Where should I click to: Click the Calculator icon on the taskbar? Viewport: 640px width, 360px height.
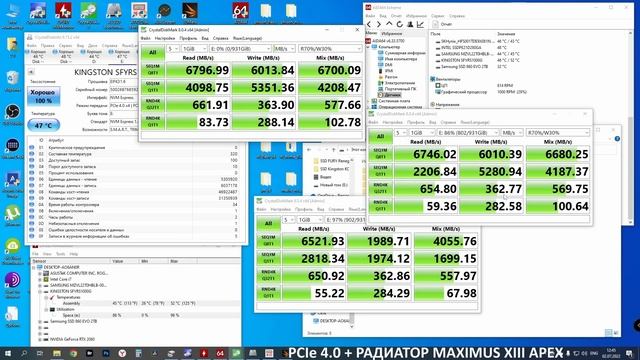click(x=138, y=353)
